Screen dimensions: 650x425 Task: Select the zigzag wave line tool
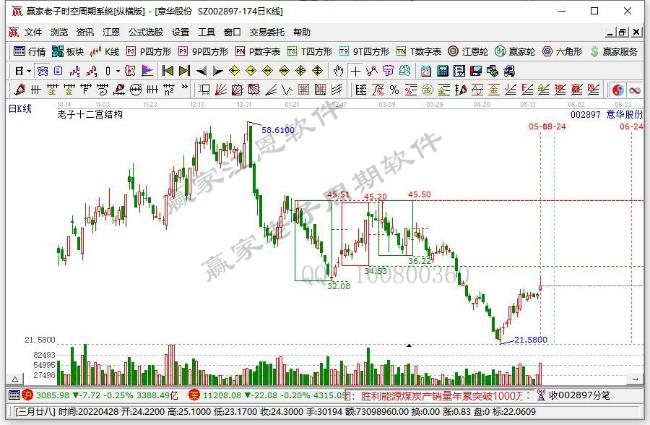tap(287, 89)
